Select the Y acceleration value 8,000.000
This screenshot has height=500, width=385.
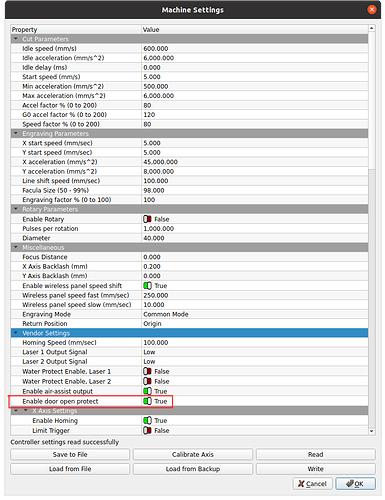point(159,171)
